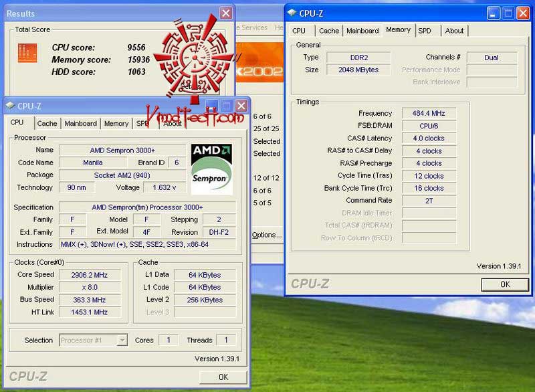Image resolution: width=535 pixels, height=392 pixels.
Task: Click OK in the CPU-Z Memory window
Action: 505,284
